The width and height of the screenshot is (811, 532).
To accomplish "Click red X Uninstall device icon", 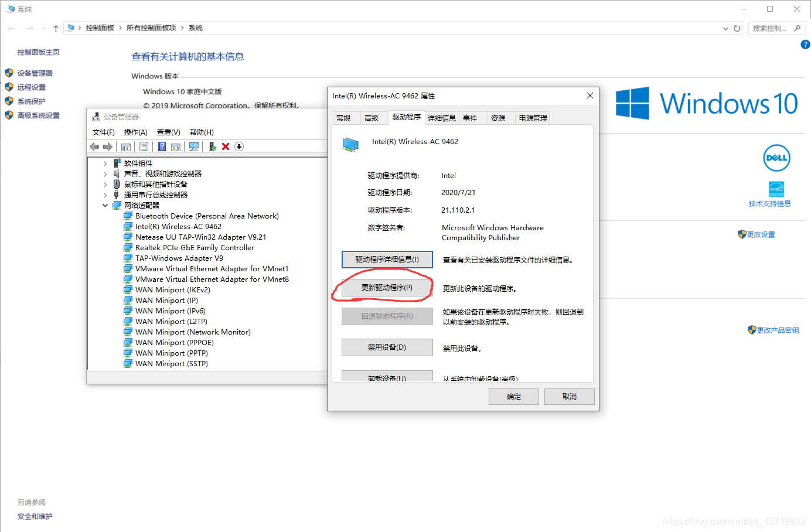I will (226, 146).
